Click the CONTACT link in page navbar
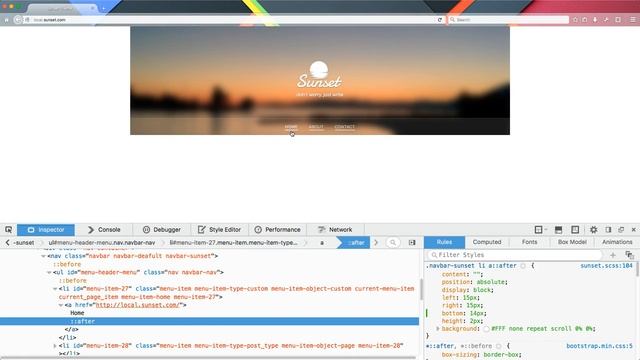This screenshot has width=640, height=360. 344,127
